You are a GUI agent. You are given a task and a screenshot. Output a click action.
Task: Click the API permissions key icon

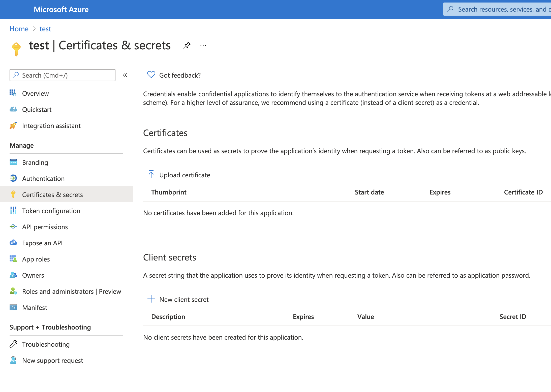point(14,227)
